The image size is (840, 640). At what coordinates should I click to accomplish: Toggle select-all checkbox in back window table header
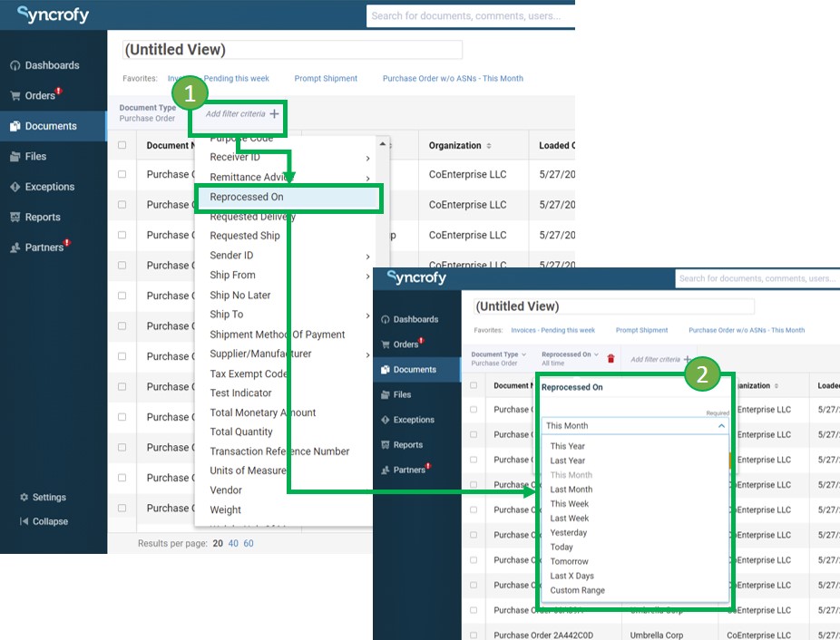click(x=122, y=145)
